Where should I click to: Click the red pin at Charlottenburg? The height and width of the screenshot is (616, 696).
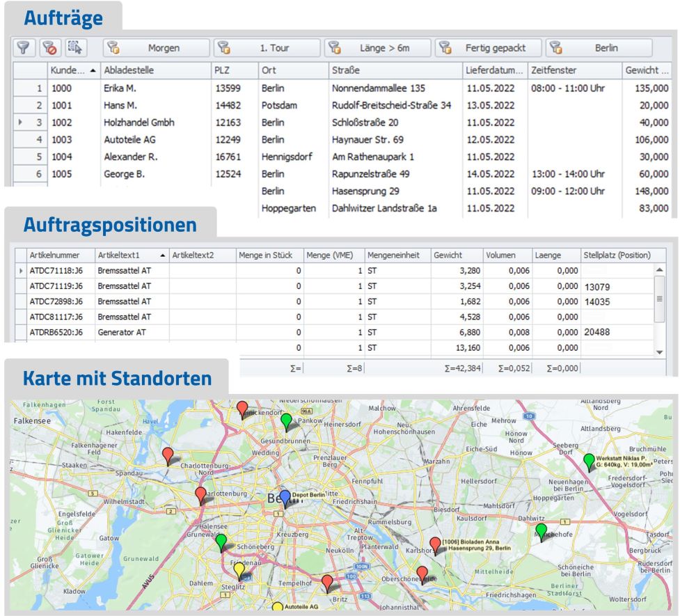coord(200,496)
